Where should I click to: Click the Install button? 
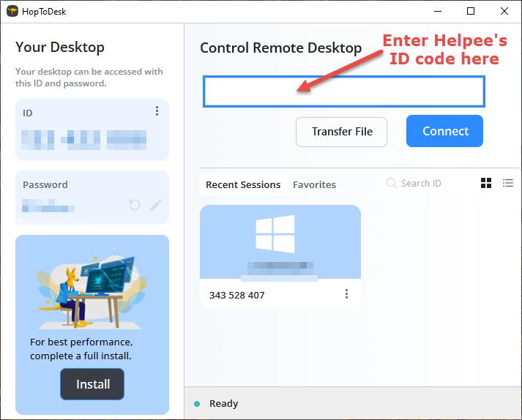[92, 384]
